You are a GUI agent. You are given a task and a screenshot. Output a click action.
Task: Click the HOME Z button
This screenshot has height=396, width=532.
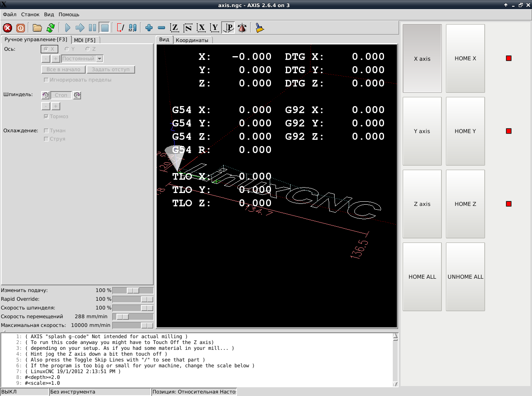(x=465, y=204)
